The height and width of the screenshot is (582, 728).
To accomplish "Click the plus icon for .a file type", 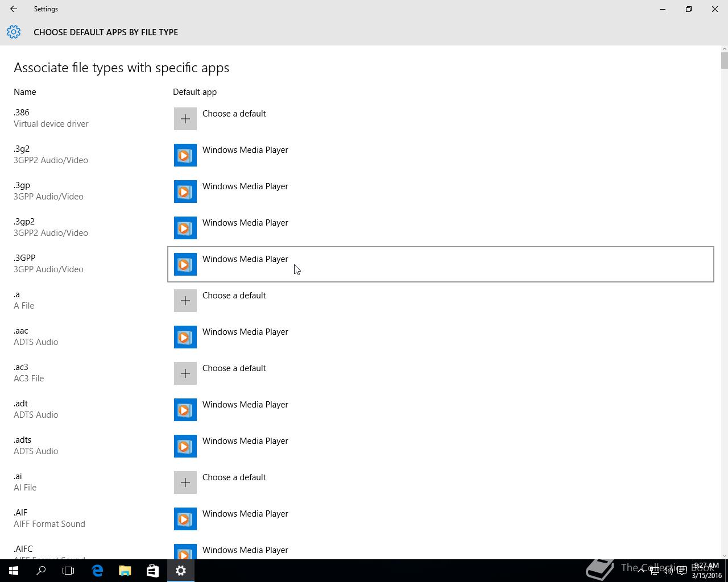I will tap(185, 301).
